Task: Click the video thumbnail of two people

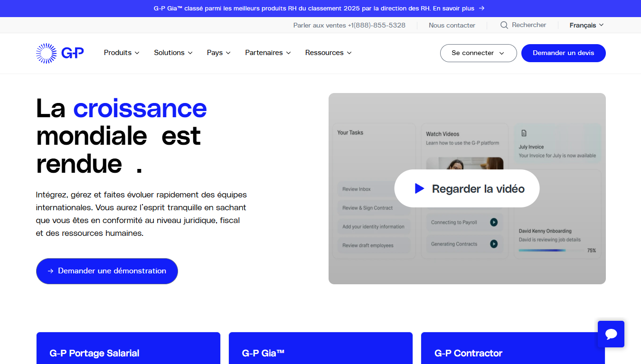Action: point(464,163)
